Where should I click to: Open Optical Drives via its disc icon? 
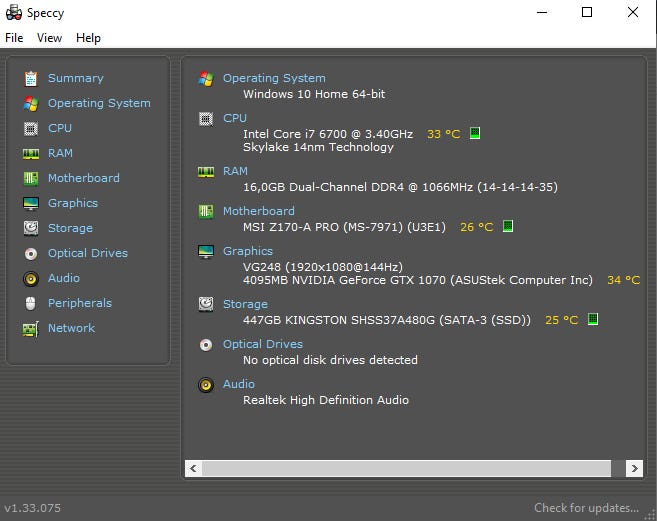pyautogui.click(x=30, y=253)
